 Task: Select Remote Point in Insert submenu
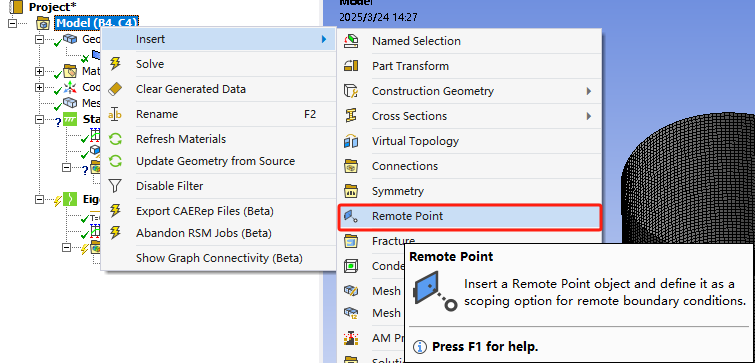469,216
